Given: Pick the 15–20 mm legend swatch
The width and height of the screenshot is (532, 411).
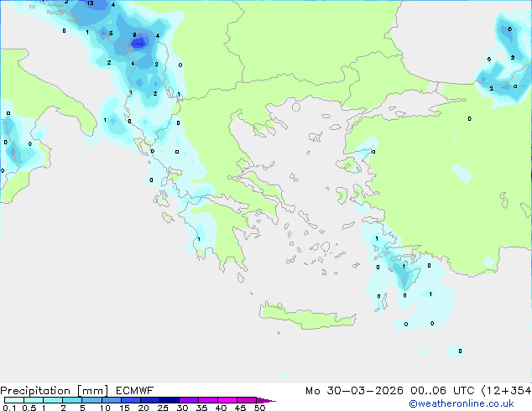Looking at the screenshot, I should pos(131,400).
